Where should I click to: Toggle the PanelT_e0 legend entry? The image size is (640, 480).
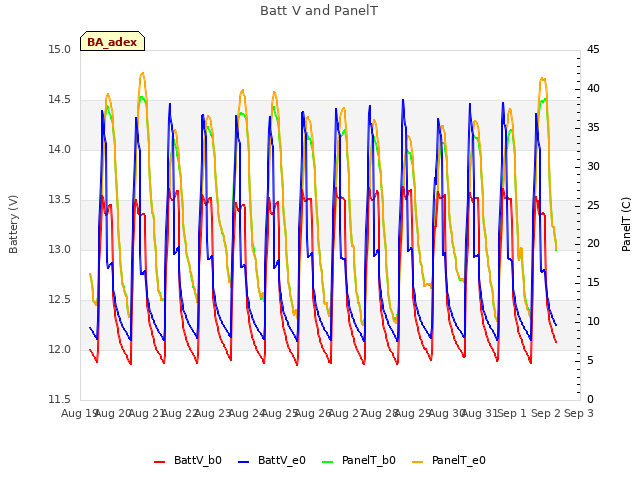point(449,460)
